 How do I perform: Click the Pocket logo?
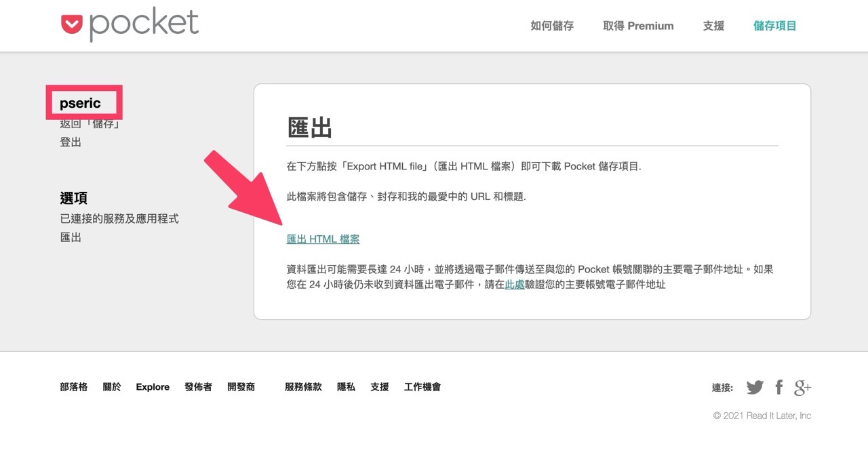(x=130, y=25)
